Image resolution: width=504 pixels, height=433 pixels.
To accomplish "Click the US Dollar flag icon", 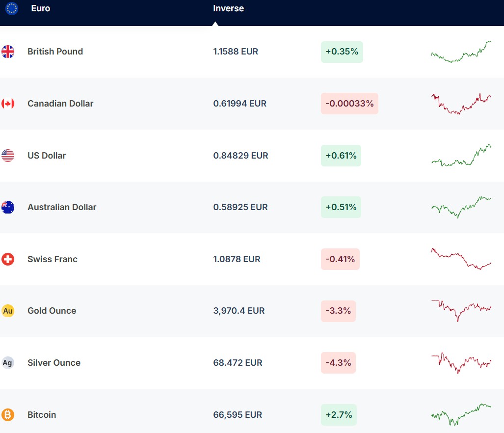I will [x=8, y=156].
